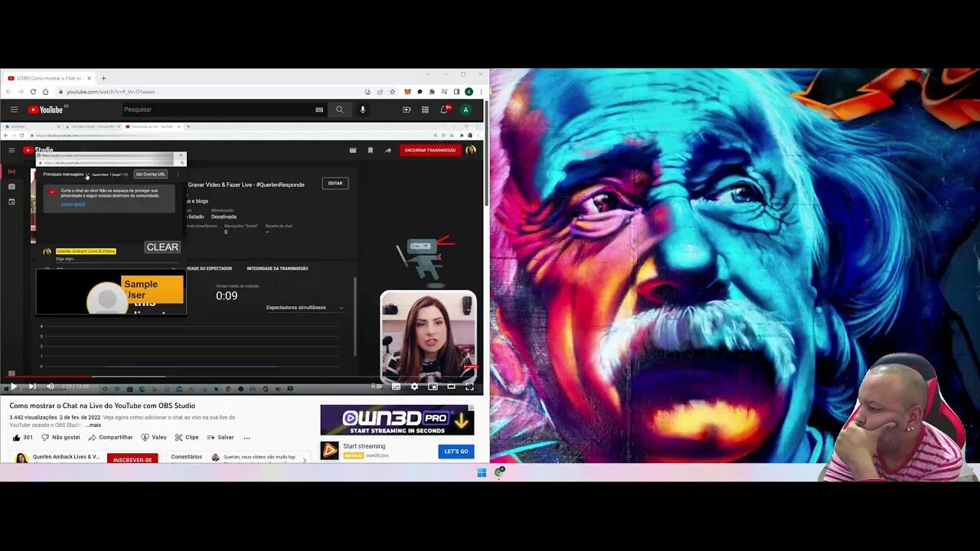980x551 pixels.
Task: Go to the YouTube home logo
Action: pos(46,109)
